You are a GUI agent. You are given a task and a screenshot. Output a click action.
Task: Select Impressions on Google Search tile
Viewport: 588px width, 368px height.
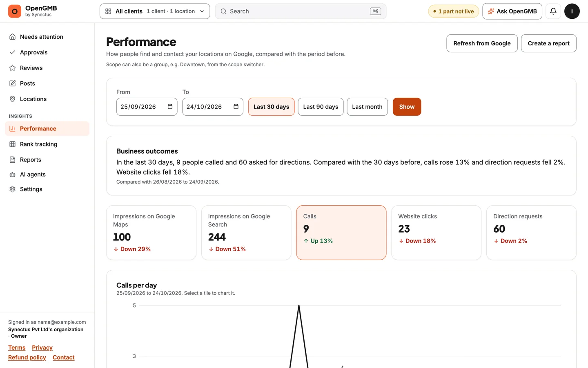[246, 233]
